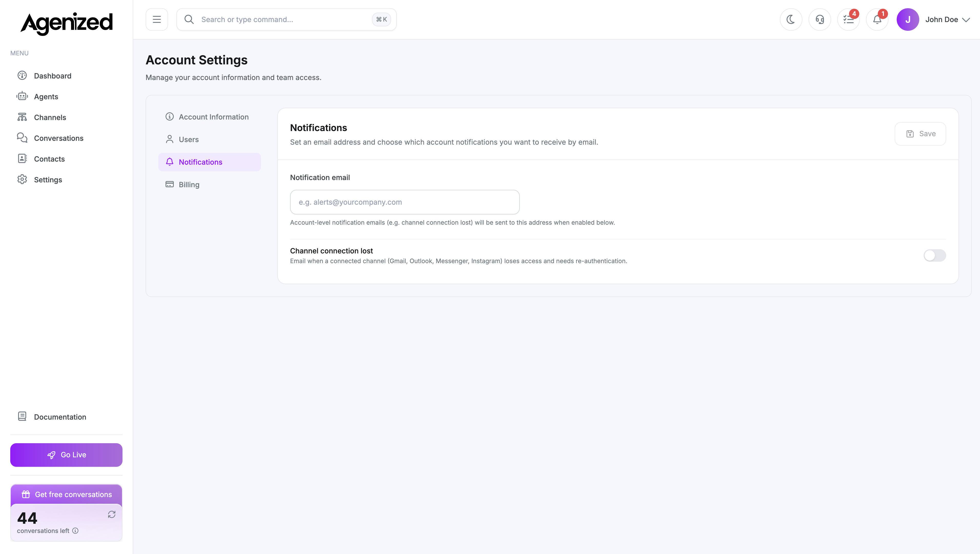Click the 'Account Settings' heading

(197, 60)
